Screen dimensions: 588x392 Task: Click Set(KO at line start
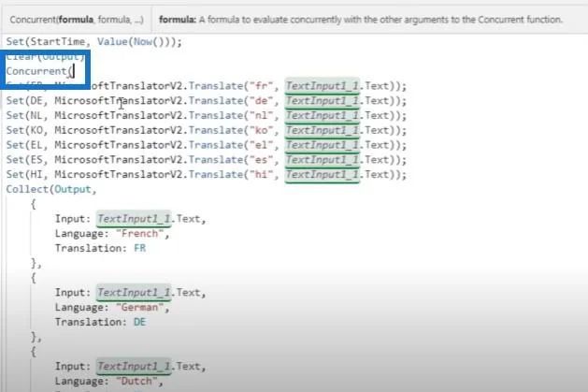pyautogui.click(x=24, y=130)
